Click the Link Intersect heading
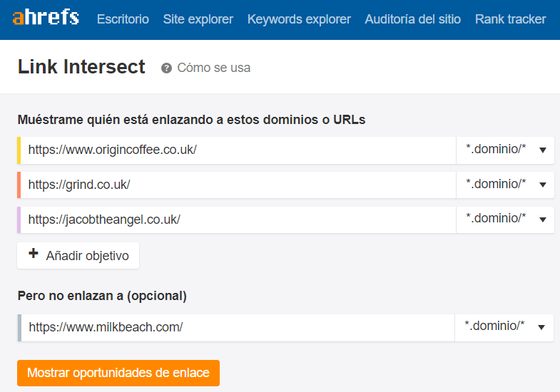560x392 pixels. click(81, 67)
